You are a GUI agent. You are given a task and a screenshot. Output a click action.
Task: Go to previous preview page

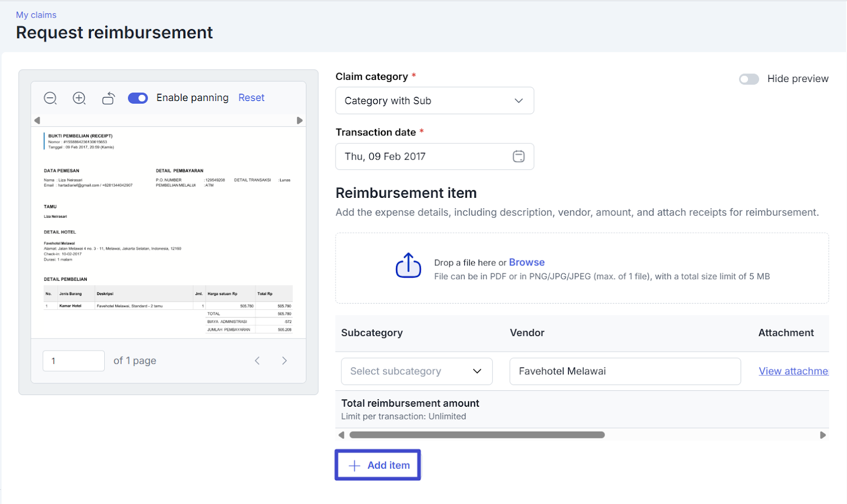click(x=257, y=361)
